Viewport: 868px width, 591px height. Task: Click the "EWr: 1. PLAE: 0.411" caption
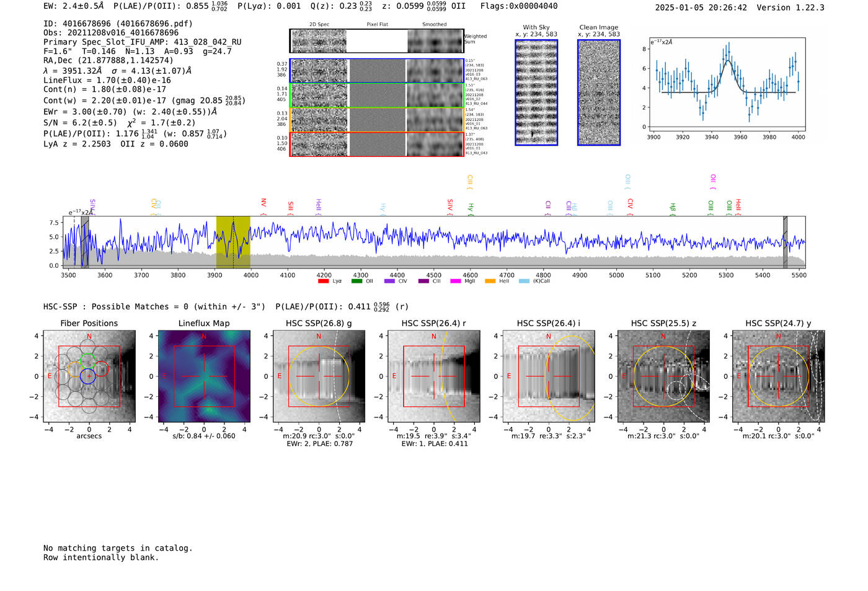pyautogui.click(x=435, y=443)
